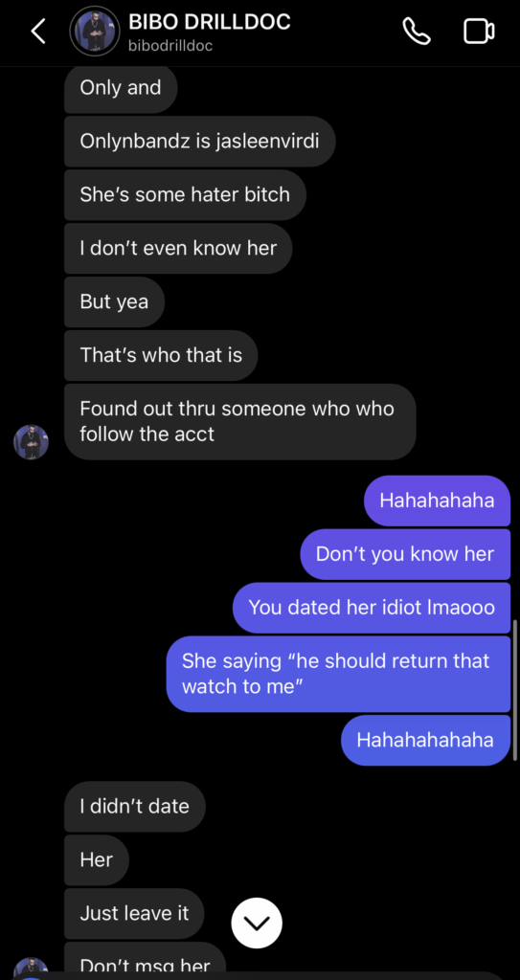520x980 pixels.
Task: Tap the chat scrollbar on the right edge
Action: (515, 690)
